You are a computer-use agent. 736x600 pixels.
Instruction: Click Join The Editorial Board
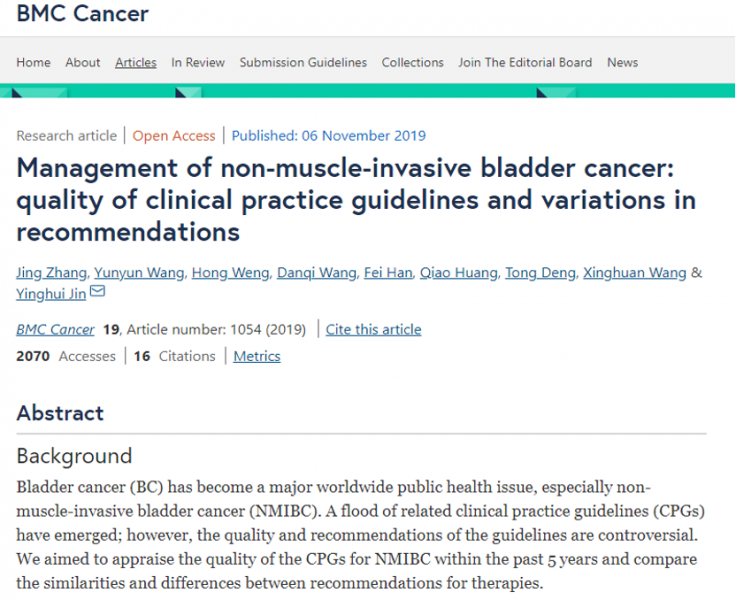[x=525, y=62]
